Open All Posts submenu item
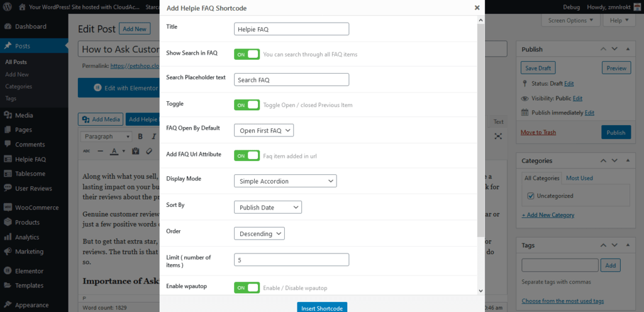The width and height of the screenshot is (644, 312). [x=16, y=62]
